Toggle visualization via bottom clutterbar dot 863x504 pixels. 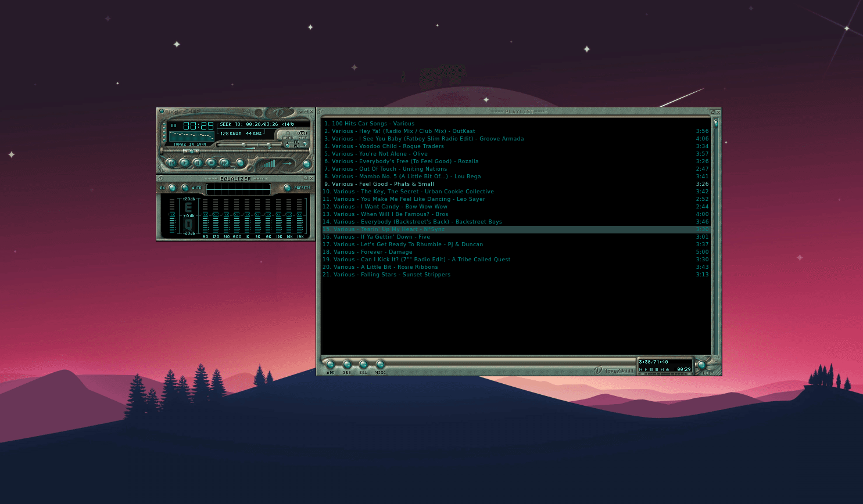click(164, 140)
